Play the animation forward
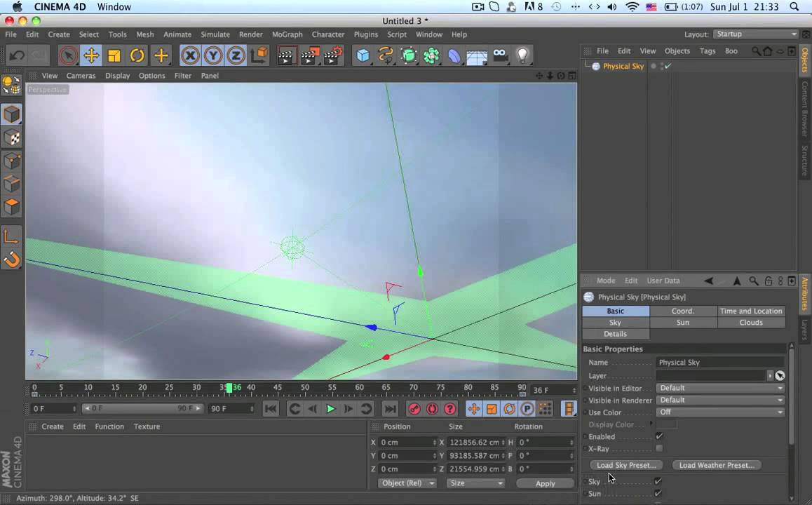 330,409
